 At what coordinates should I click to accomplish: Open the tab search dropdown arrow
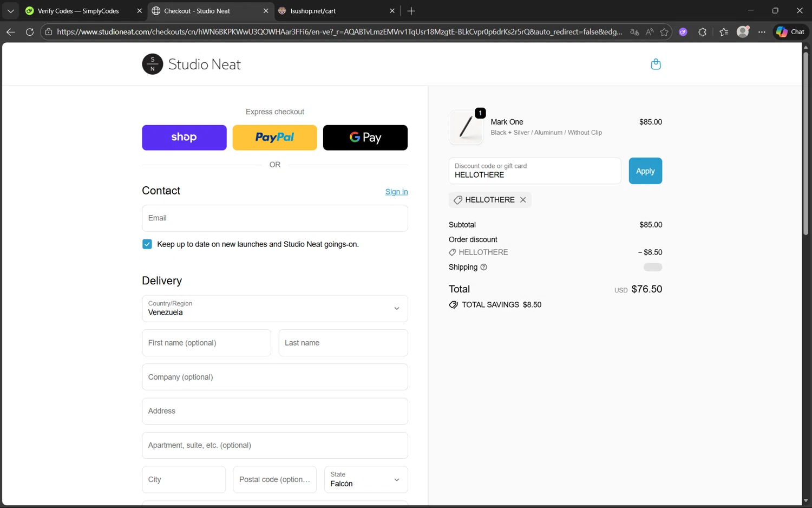click(10, 11)
